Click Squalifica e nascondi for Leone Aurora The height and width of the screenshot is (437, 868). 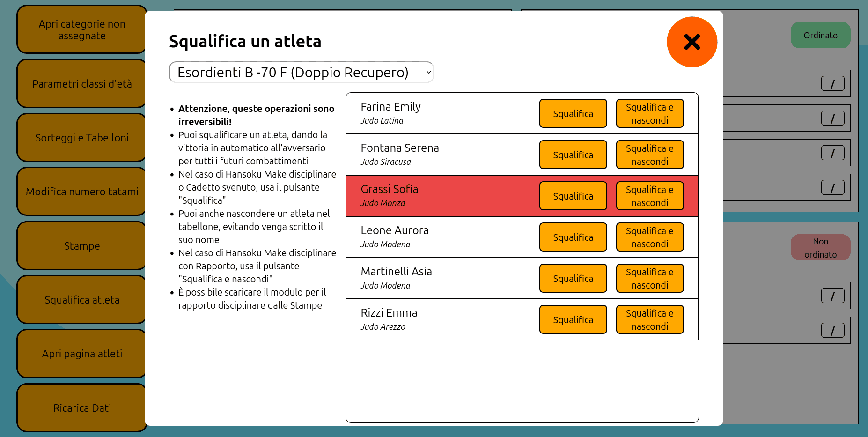[649, 237]
